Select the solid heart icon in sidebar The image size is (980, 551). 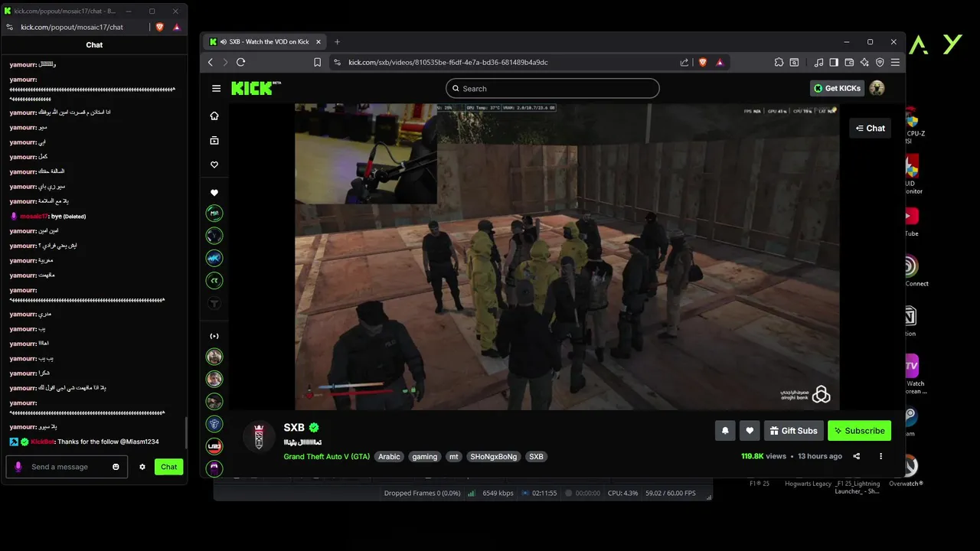click(214, 193)
